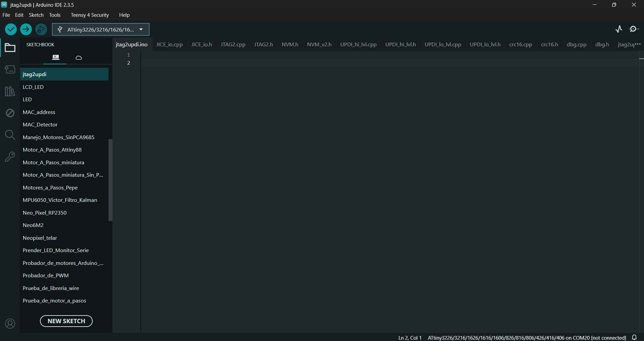This screenshot has width=644, height=341.
Task: Select the Motores_a_Pasos_Pepe sketch
Action: 64,187
